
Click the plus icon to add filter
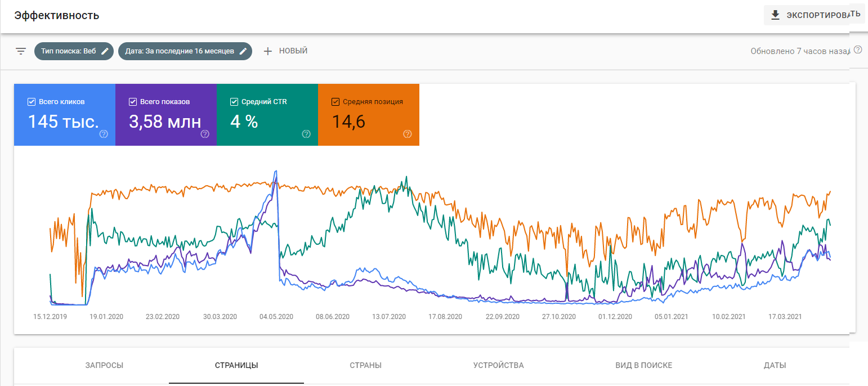pyautogui.click(x=268, y=51)
